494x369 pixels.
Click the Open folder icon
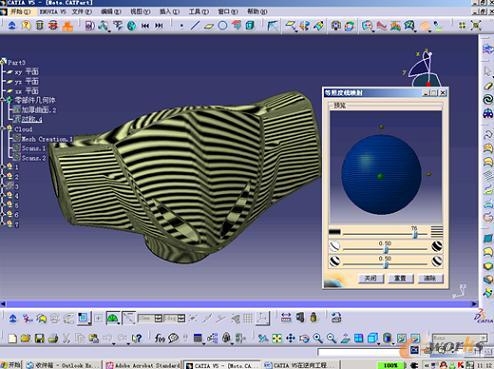pyautogui.click(x=25, y=338)
